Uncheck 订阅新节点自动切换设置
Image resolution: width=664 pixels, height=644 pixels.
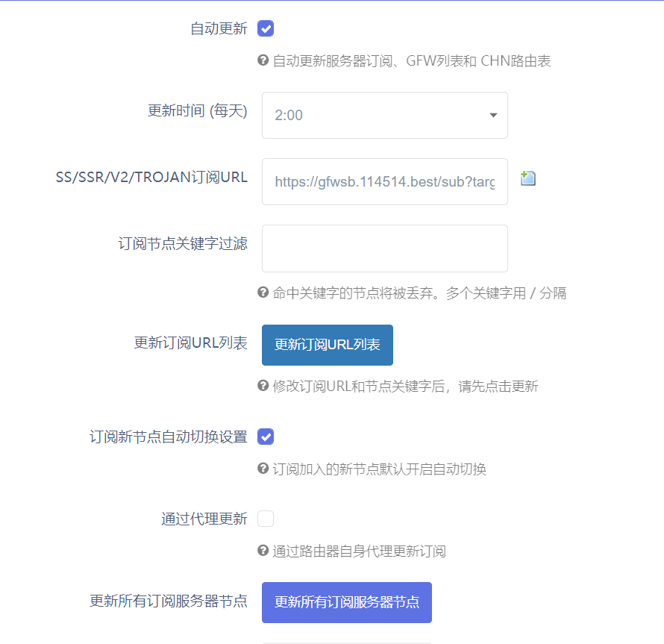[266, 437]
